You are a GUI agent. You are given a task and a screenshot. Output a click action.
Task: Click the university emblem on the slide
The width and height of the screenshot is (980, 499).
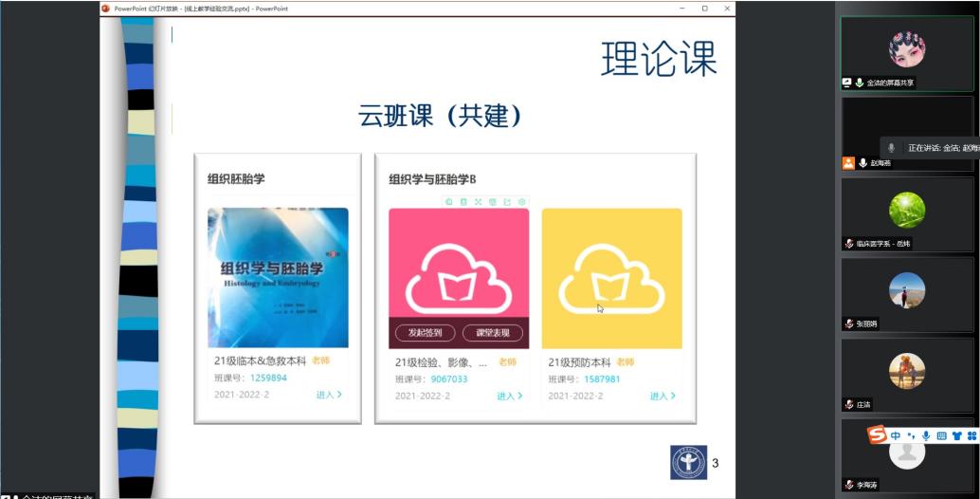[688, 462]
